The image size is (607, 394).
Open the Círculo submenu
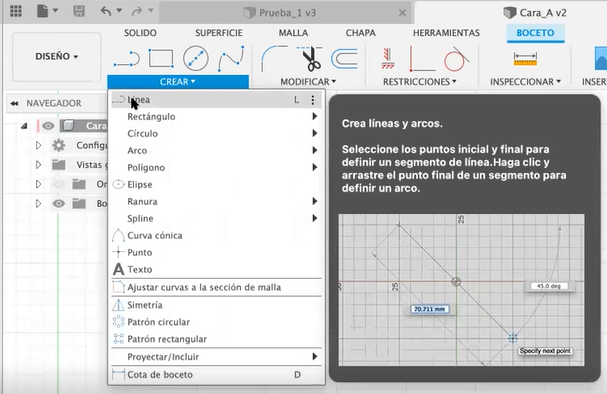(217, 134)
